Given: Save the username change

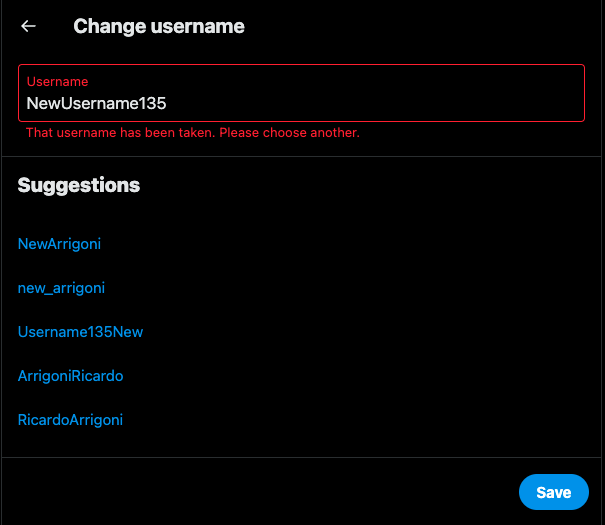Looking at the screenshot, I should (x=553, y=492).
